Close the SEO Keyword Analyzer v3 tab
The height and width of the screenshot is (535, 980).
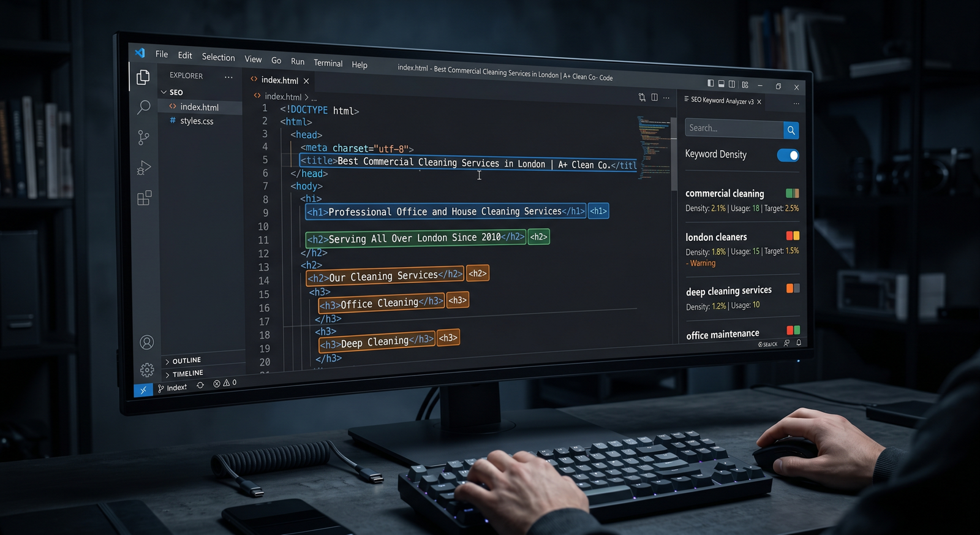click(x=759, y=102)
